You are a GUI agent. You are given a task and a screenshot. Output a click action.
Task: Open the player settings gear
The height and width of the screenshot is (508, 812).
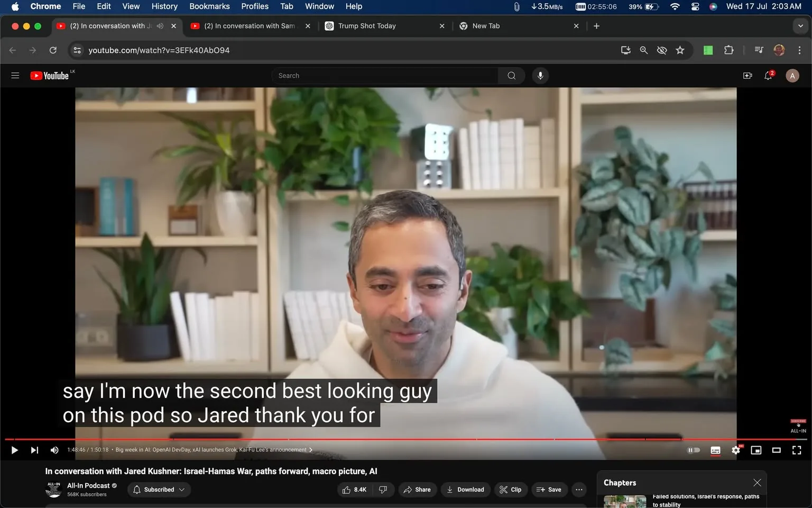tap(735, 450)
